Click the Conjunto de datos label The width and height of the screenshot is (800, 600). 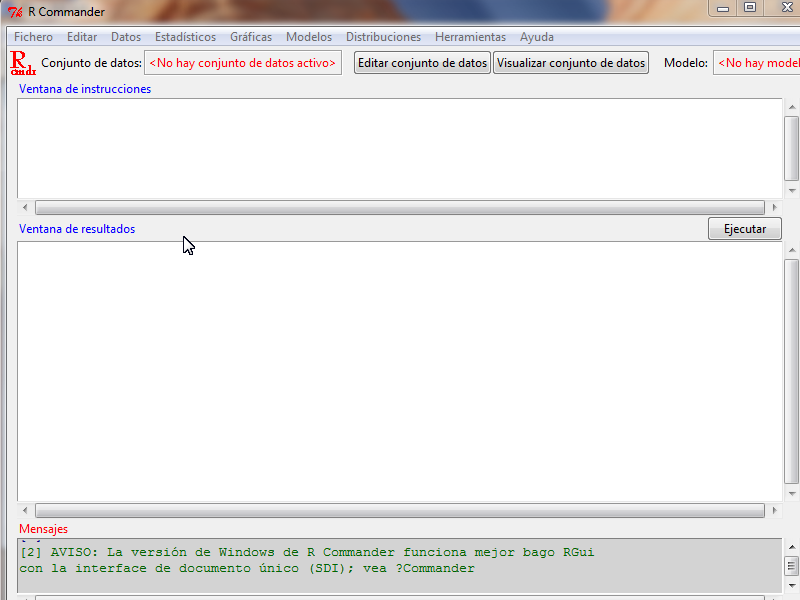91,63
